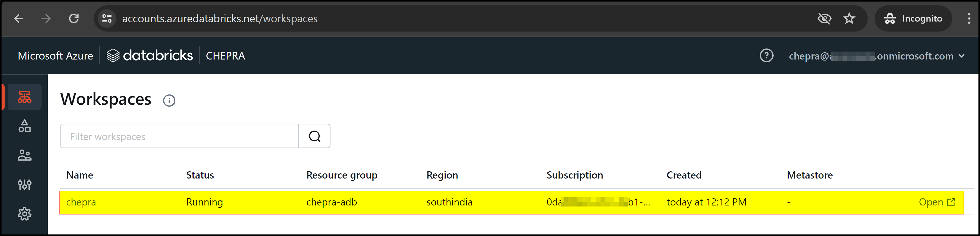Open the chepra workspace name link

pyautogui.click(x=81, y=202)
